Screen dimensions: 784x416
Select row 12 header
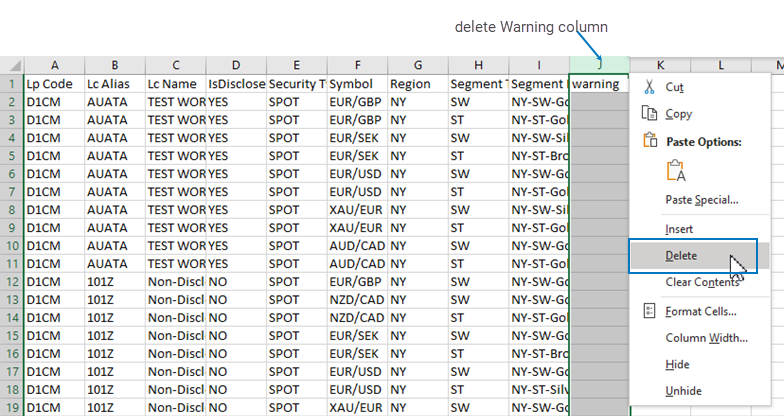(11, 282)
